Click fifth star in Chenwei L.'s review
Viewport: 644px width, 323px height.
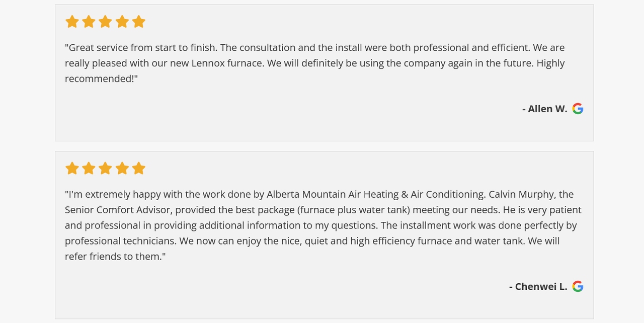click(139, 168)
